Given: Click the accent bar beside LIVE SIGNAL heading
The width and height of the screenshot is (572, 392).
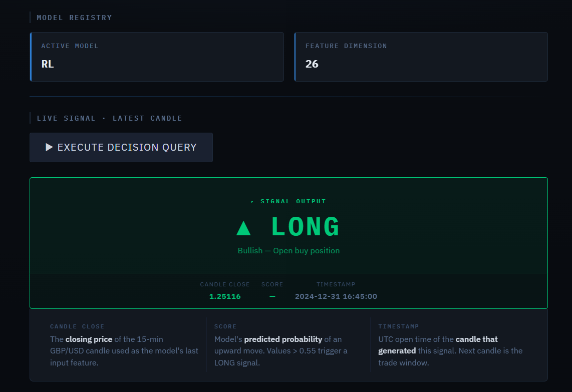Looking at the screenshot, I should (x=31, y=118).
